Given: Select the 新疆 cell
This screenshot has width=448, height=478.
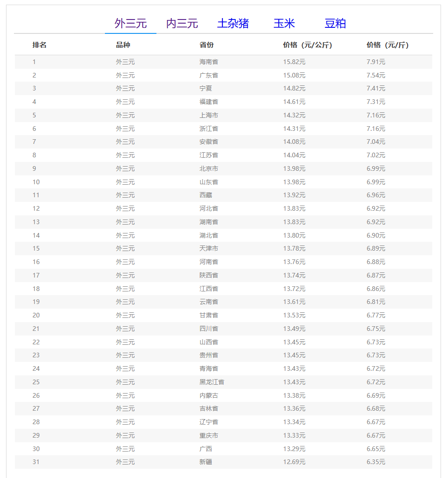Looking at the screenshot, I should [206, 462].
